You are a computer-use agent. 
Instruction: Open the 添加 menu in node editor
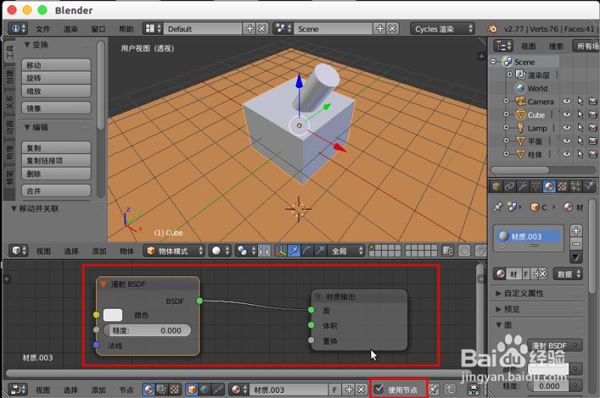point(98,390)
